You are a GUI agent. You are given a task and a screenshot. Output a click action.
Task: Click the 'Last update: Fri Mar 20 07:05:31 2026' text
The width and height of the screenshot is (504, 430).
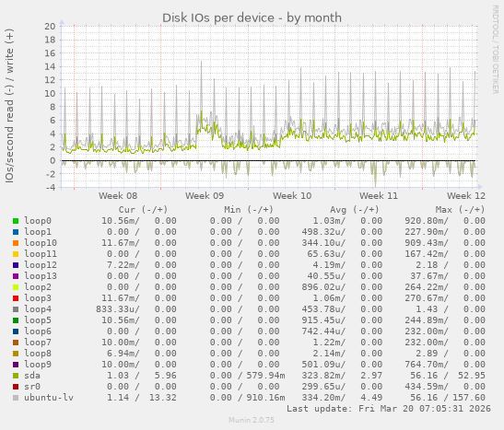389,409
